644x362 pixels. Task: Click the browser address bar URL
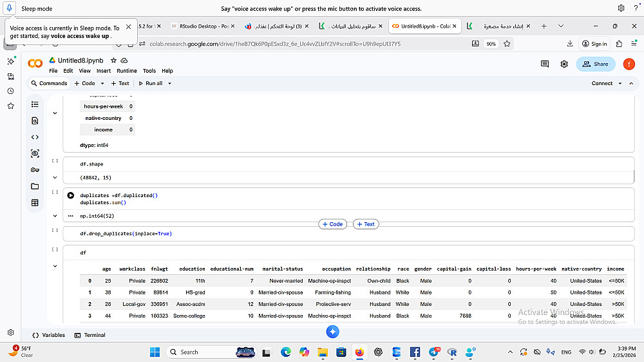coord(275,44)
